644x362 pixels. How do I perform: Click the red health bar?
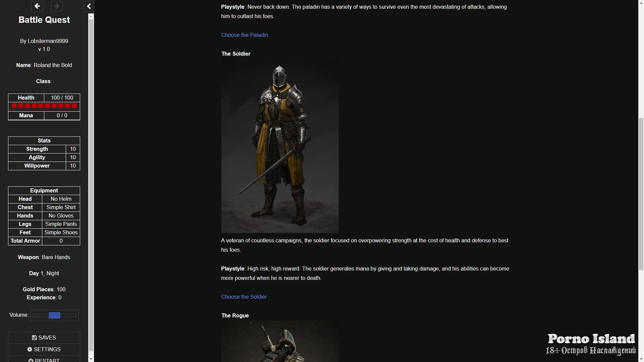[44, 106]
